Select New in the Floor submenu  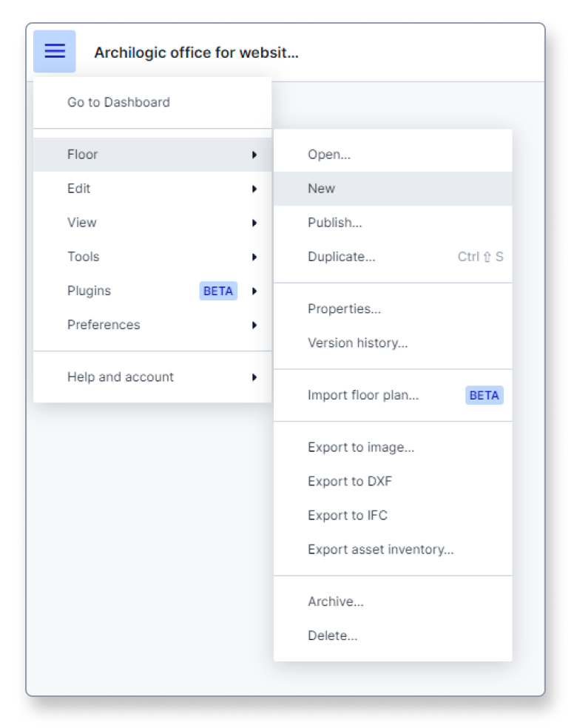393,189
